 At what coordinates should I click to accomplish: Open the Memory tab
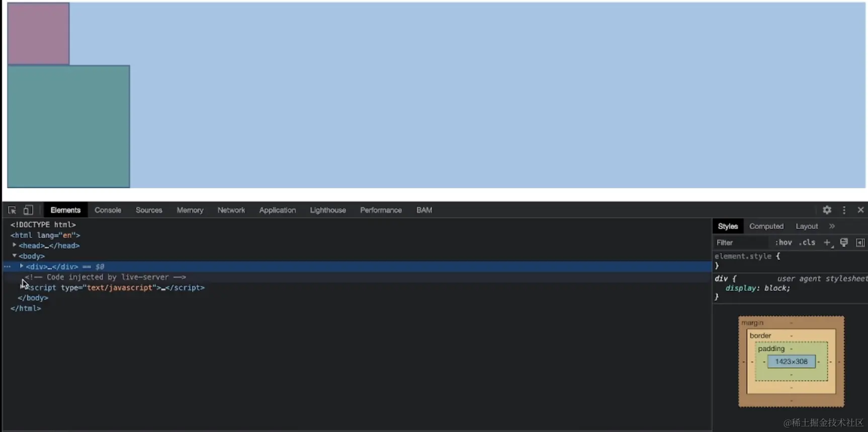pos(190,210)
